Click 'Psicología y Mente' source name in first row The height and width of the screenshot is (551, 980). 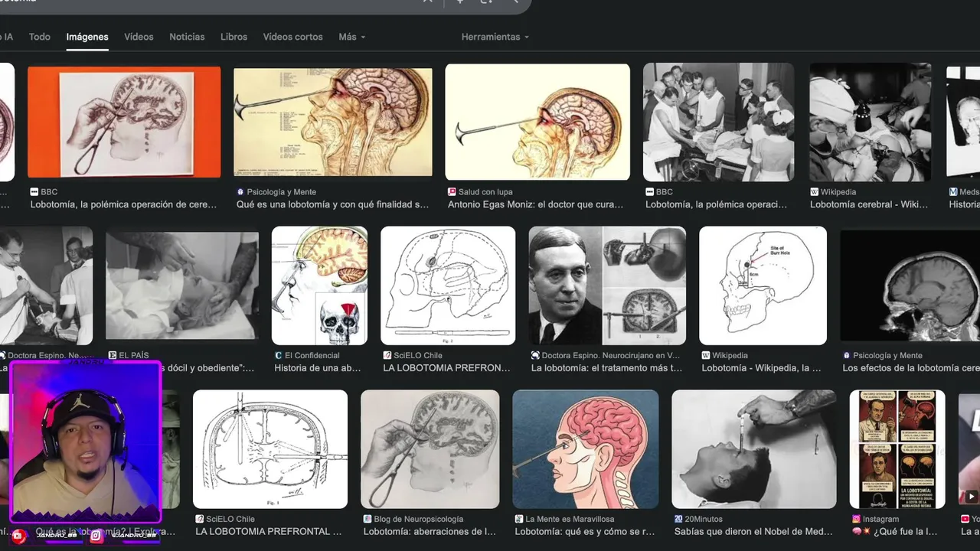coord(282,192)
